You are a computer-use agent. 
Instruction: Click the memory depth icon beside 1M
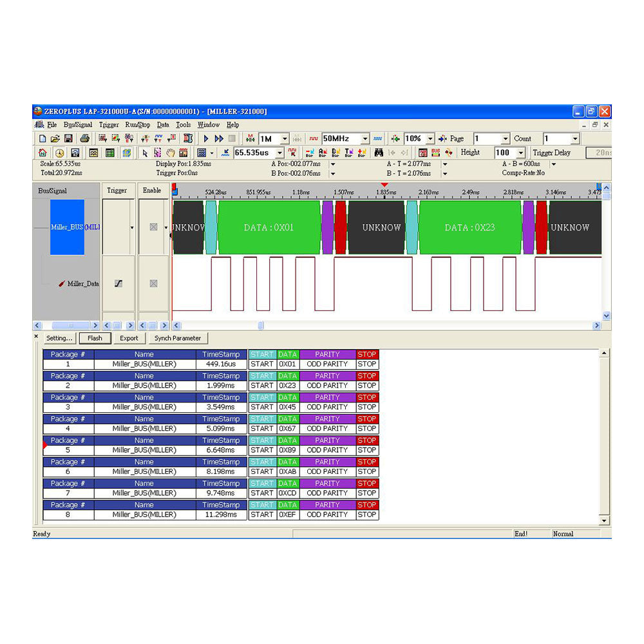coord(250,139)
